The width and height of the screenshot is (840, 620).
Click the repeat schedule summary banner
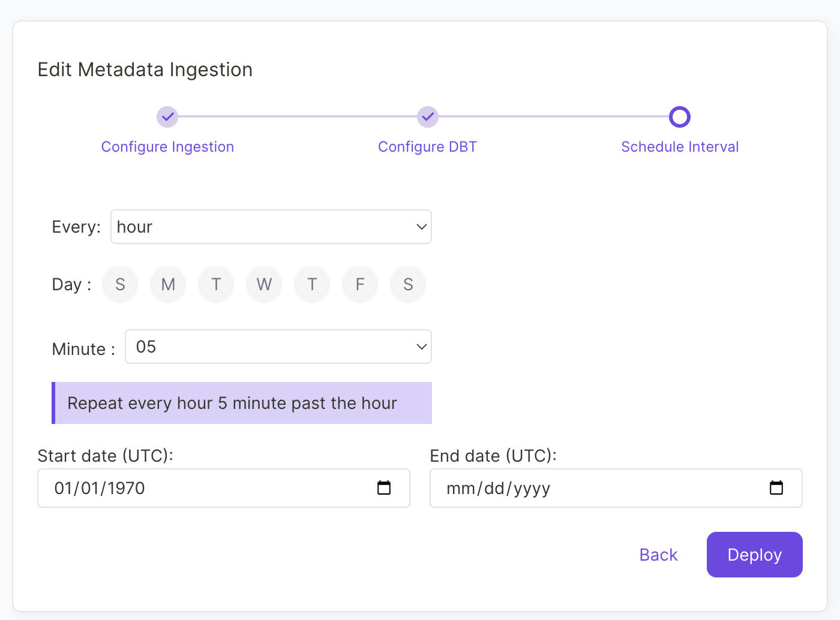[x=241, y=403]
